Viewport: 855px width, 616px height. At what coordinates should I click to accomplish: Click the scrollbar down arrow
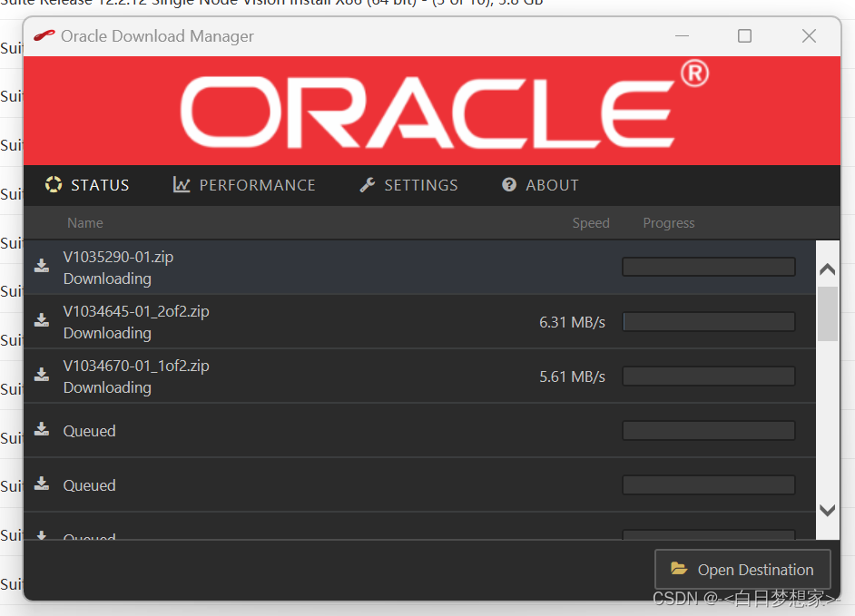click(x=827, y=510)
